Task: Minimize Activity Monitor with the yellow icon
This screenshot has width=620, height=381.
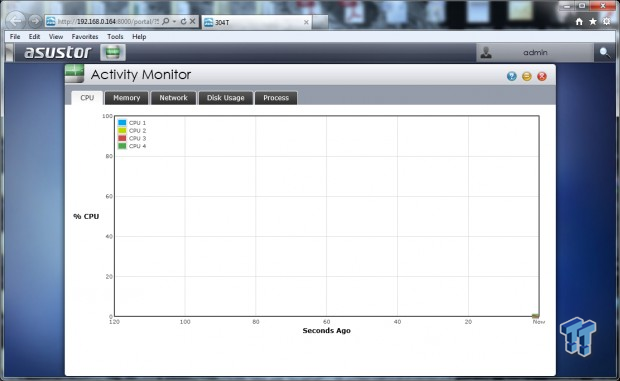Action: [x=527, y=76]
